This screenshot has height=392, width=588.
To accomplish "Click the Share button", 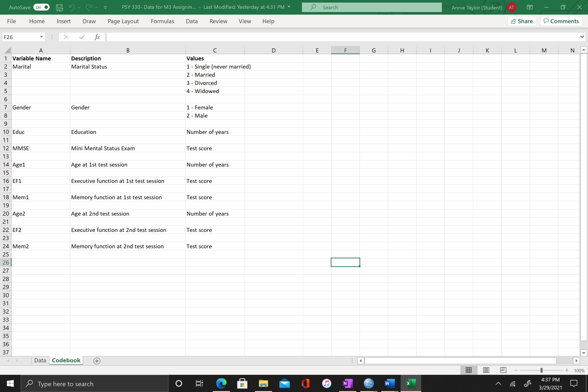I will [x=522, y=21].
